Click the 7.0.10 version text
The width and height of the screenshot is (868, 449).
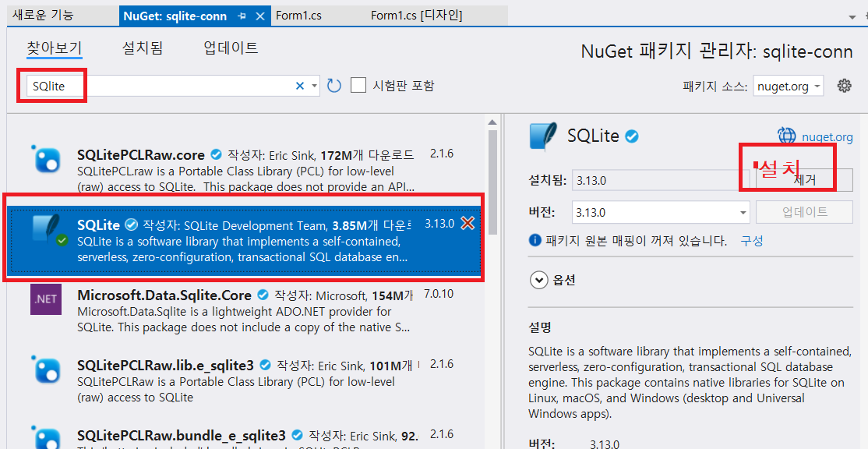[x=439, y=294]
